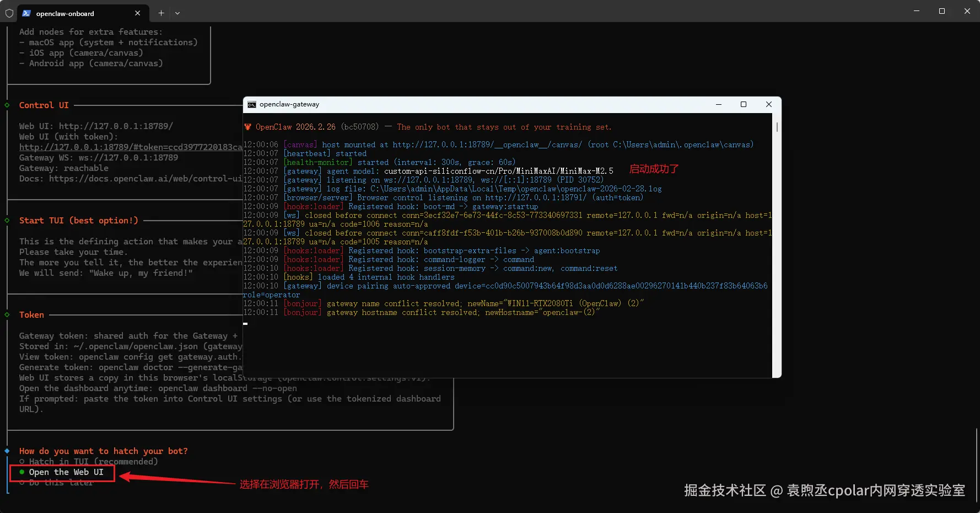The height and width of the screenshot is (513, 980).
Task: Click the browser control URL http://127.0.0.1:18791/
Action: coord(536,197)
